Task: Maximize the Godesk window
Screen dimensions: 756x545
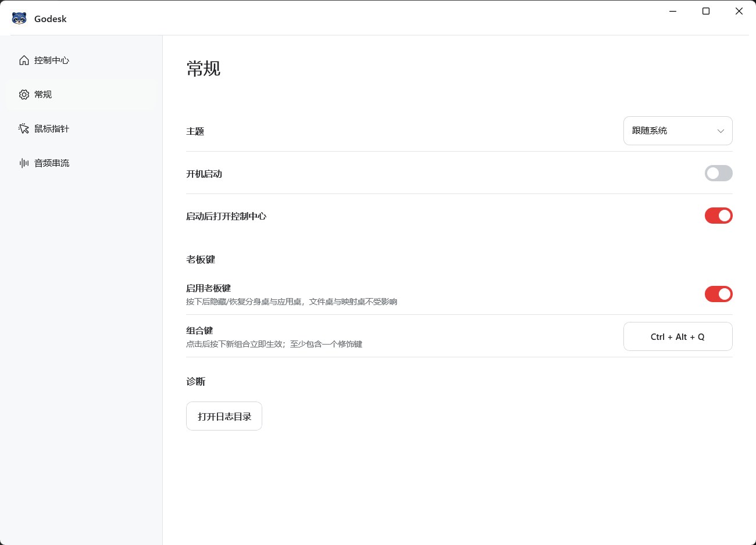Action: click(x=706, y=11)
